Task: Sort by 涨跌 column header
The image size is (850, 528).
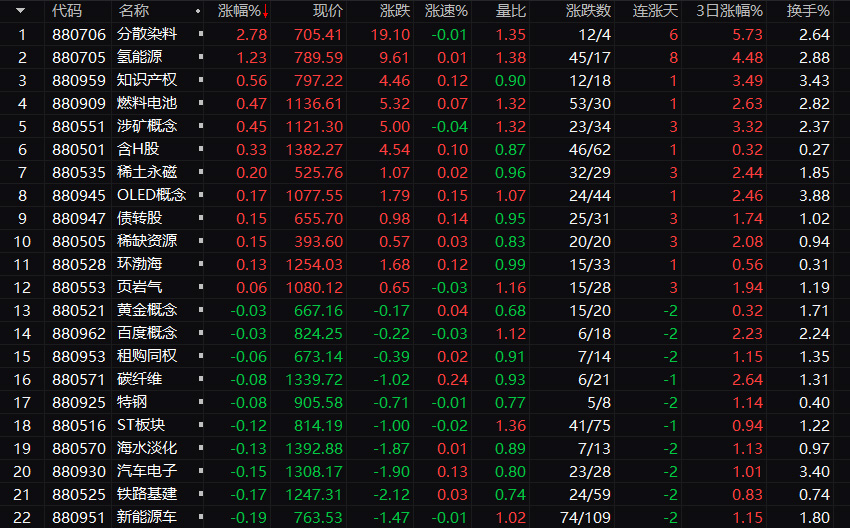Action: (395, 11)
